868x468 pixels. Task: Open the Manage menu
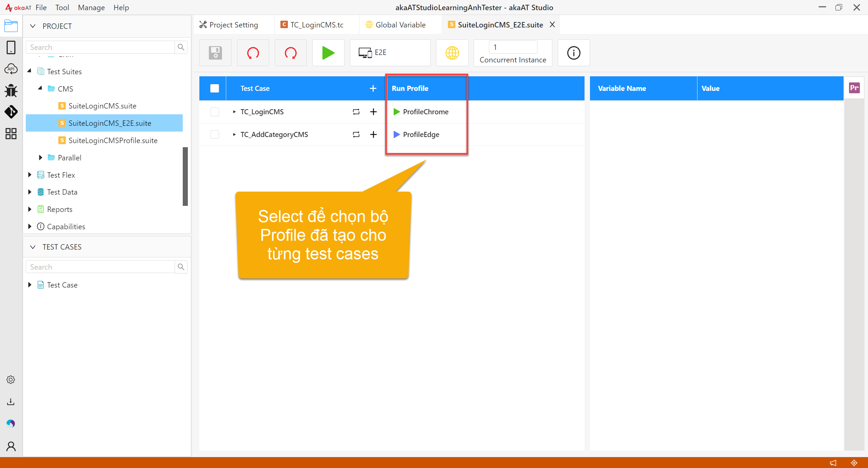tap(91, 7)
